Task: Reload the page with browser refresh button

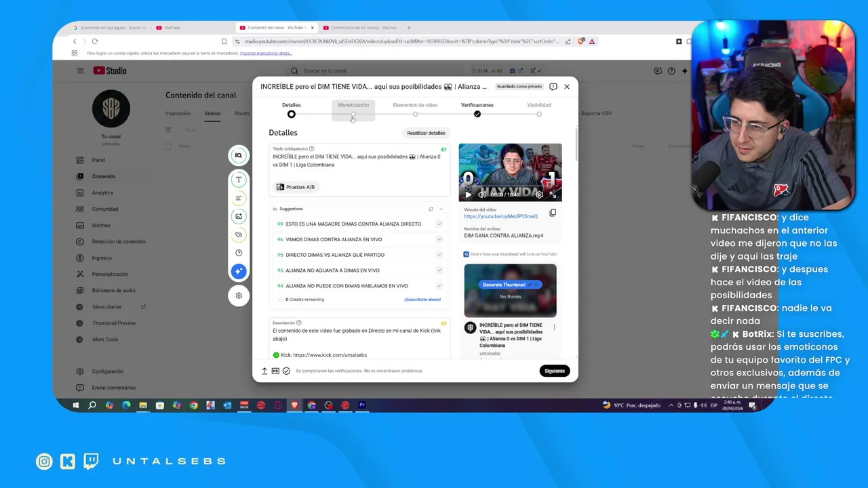Action: coord(95,41)
